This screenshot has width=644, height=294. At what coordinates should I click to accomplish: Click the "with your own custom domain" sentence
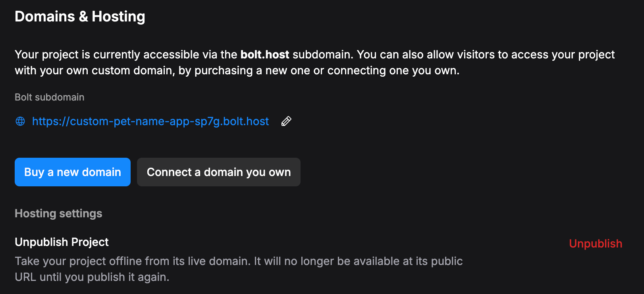(94, 70)
